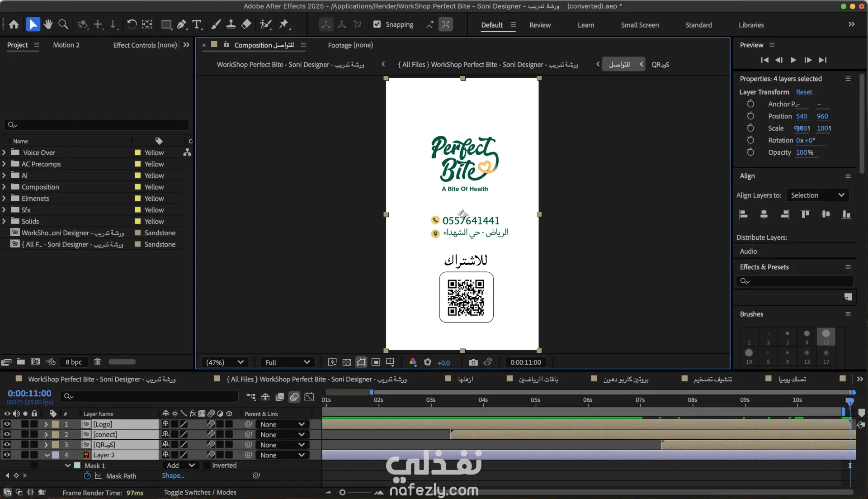The image size is (868, 499).
Task: Click the Yellow label swatch of Solids
Action: point(138,222)
